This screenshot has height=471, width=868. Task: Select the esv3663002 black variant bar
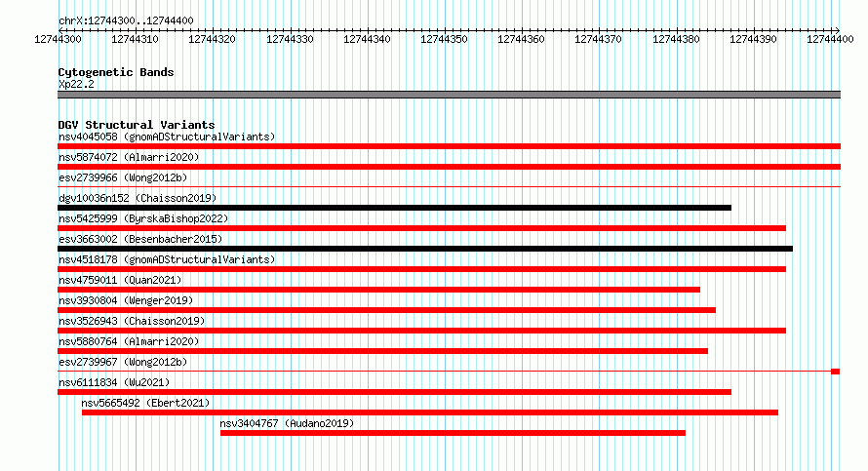425,249
